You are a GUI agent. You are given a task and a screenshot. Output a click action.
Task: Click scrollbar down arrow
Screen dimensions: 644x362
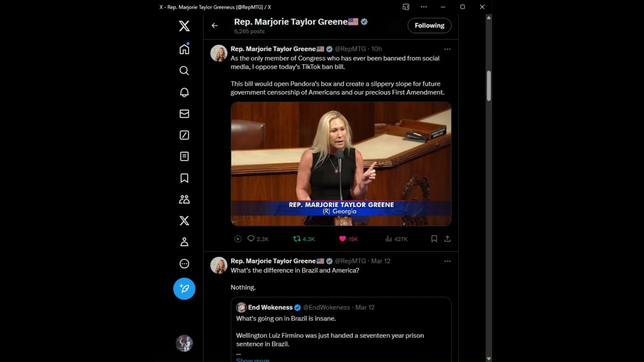[x=489, y=358]
